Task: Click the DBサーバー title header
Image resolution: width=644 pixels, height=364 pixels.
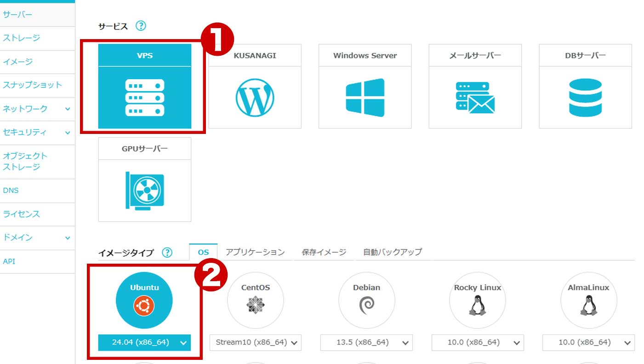Action: point(585,56)
